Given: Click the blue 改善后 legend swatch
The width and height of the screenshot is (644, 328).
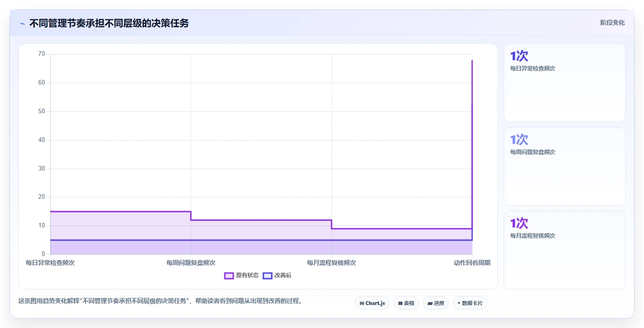Looking at the screenshot, I should (268, 275).
